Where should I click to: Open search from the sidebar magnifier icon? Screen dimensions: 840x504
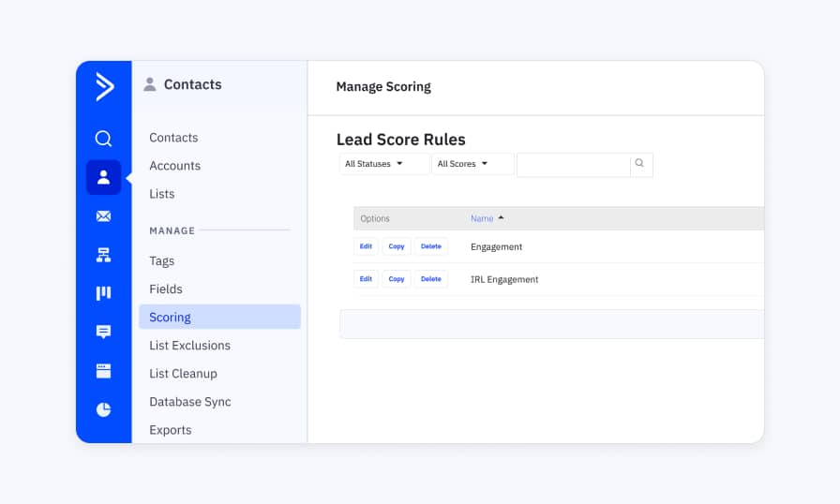103,139
